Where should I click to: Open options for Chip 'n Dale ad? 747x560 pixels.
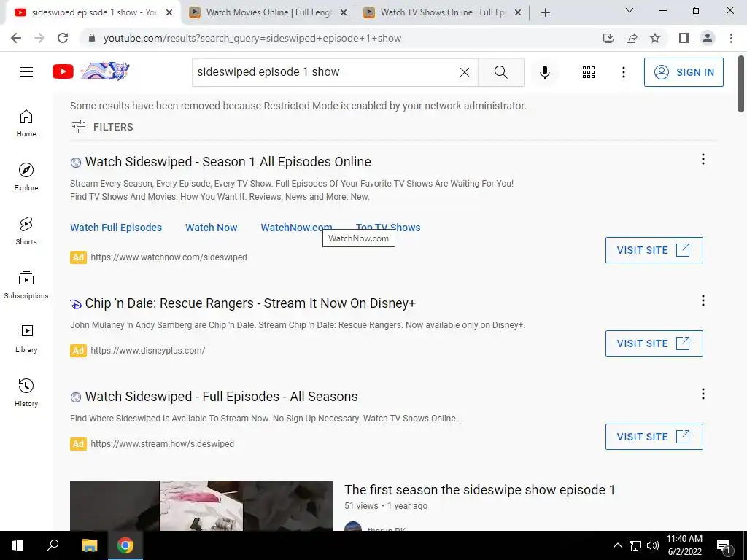pyautogui.click(x=703, y=300)
